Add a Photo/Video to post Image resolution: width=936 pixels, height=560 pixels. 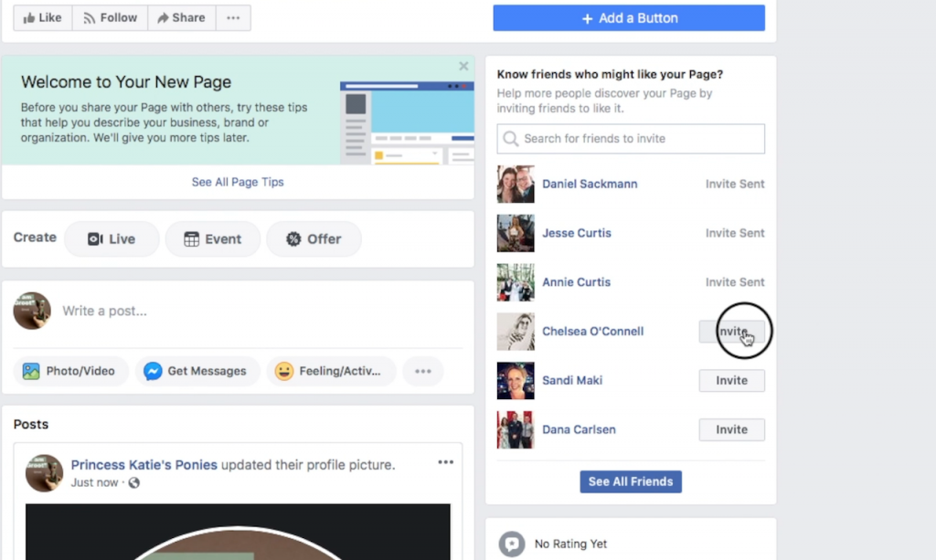click(69, 371)
